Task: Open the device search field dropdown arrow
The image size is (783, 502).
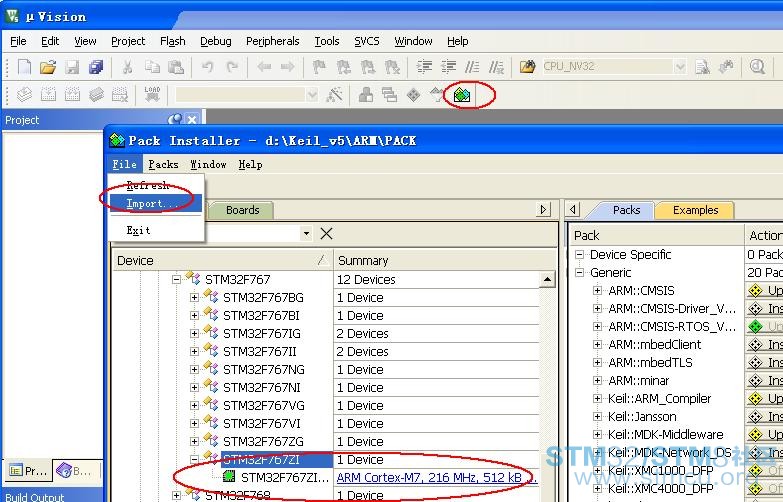Action: [306, 233]
